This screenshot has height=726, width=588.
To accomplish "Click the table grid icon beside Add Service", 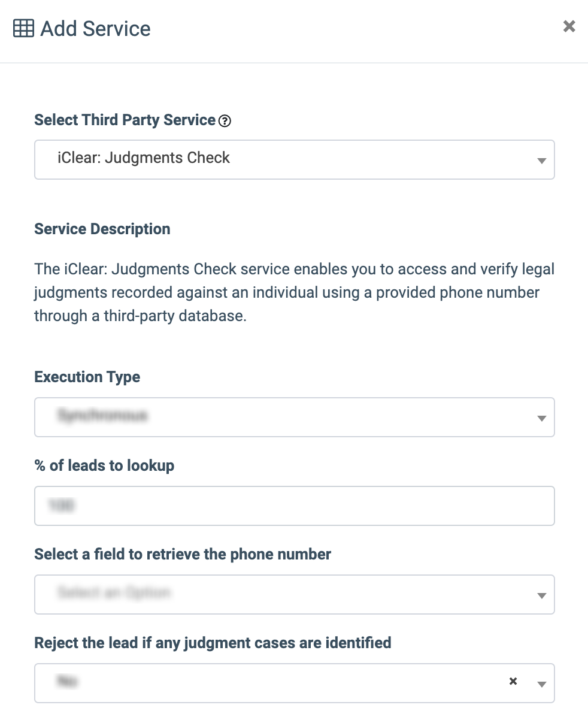I will (x=23, y=29).
